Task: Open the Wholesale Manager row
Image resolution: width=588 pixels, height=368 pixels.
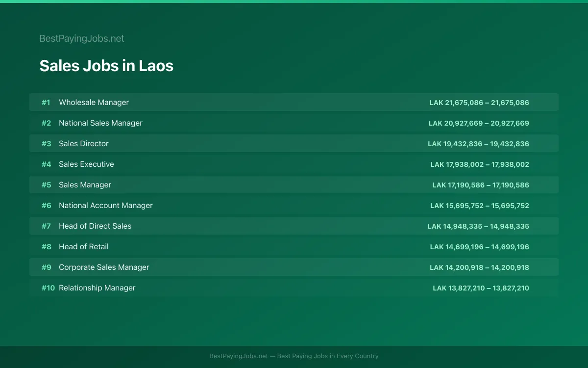Action: [x=294, y=102]
